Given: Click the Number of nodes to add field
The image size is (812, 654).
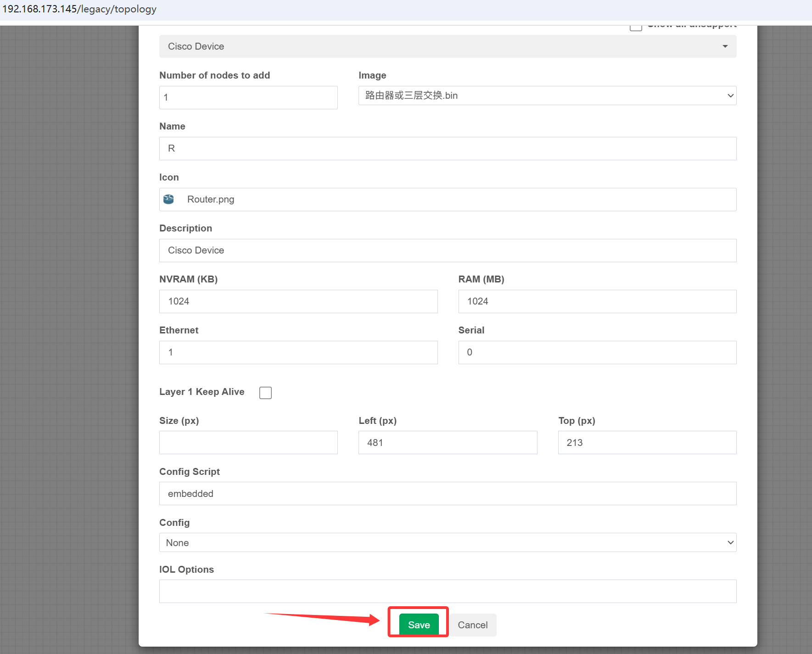Looking at the screenshot, I should click(x=248, y=97).
